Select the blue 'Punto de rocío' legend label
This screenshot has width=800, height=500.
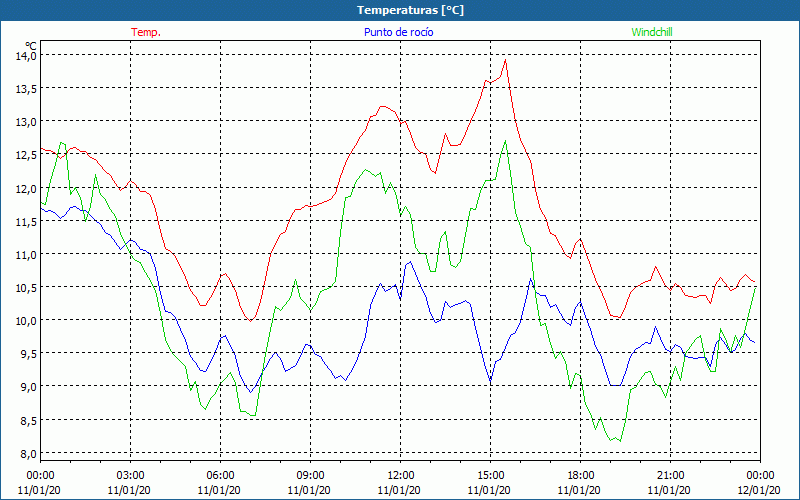coord(398,32)
